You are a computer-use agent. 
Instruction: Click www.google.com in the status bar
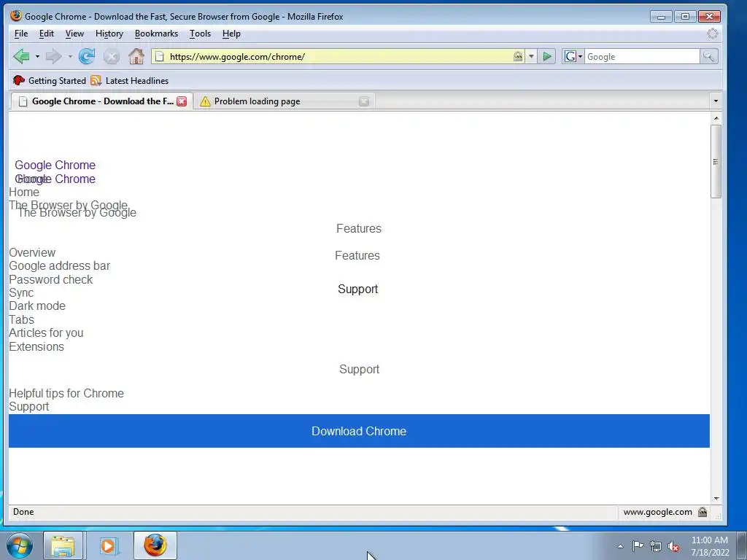(x=657, y=512)
